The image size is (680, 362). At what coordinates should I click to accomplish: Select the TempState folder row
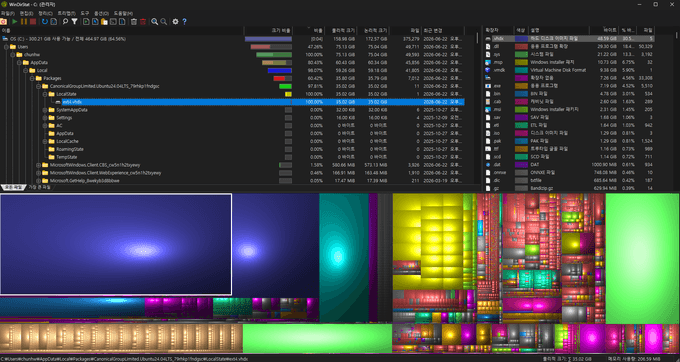click(232, 157)
